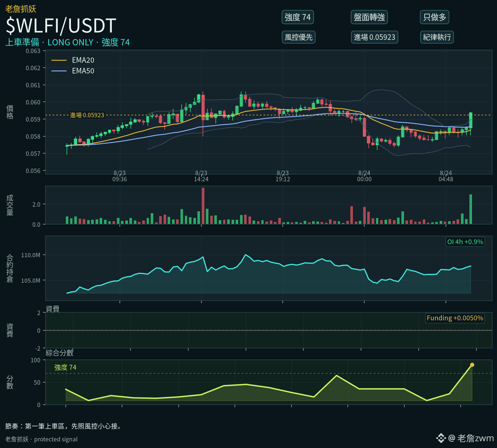Click the 8/23 09:36 time axis label
Image resolution: width=497 pixels, height=448 pixels.
pos(120,176)
